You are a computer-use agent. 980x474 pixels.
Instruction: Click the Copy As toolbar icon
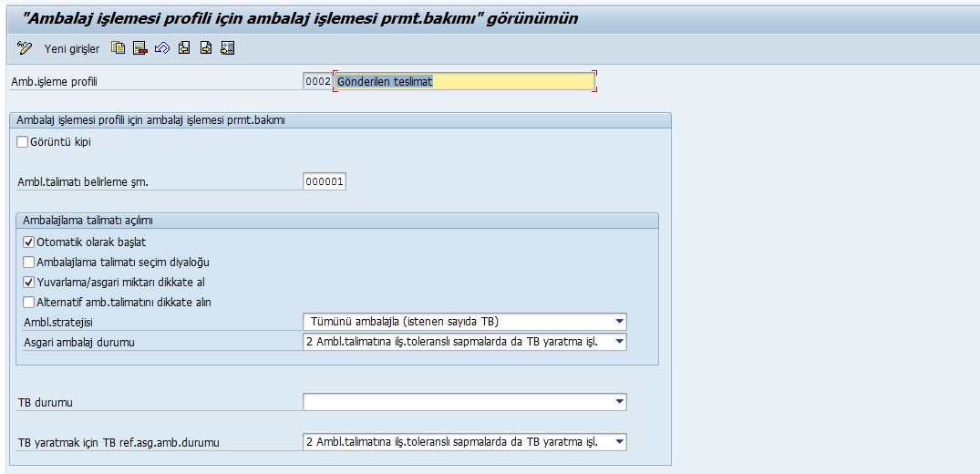(119, 48)
